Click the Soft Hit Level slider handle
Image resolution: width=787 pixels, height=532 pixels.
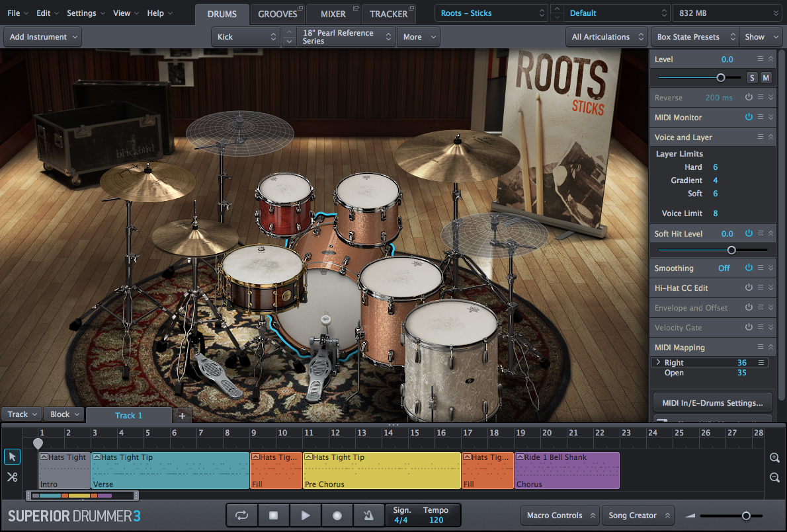731,250
